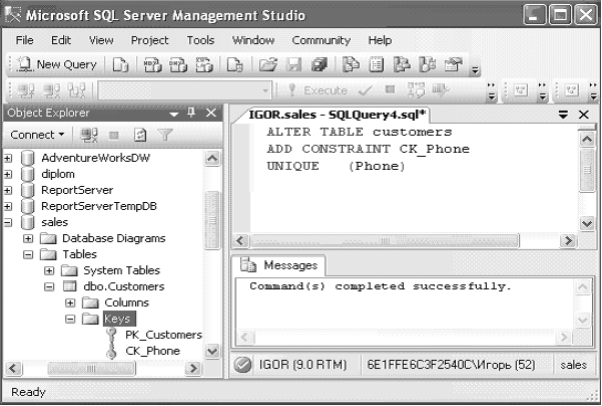Click Object Explorer's Stop square icon
This screenshot has width=602, height=406.
[114, 135]
